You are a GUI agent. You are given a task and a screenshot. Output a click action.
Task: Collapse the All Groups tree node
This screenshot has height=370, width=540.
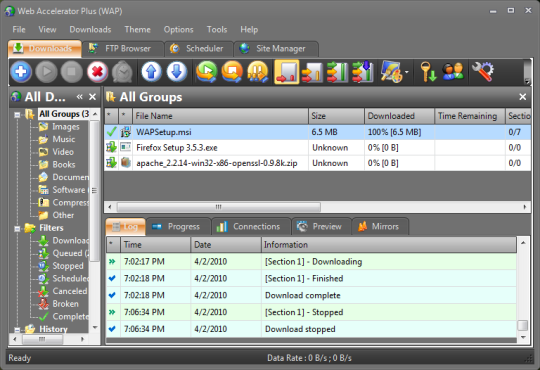[17, 114]
